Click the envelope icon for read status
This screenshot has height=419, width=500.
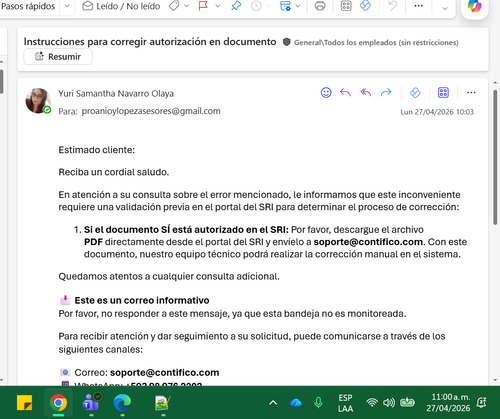coord(87,6)
